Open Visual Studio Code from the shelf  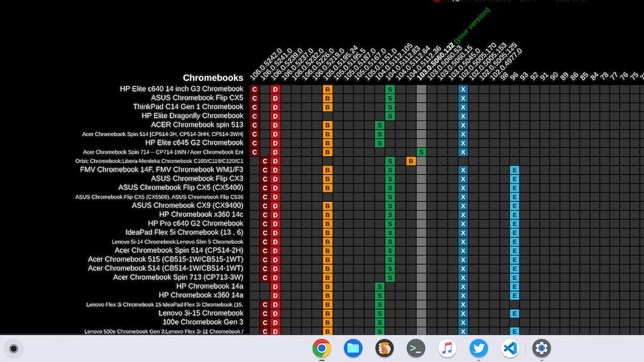coord(510,349)
